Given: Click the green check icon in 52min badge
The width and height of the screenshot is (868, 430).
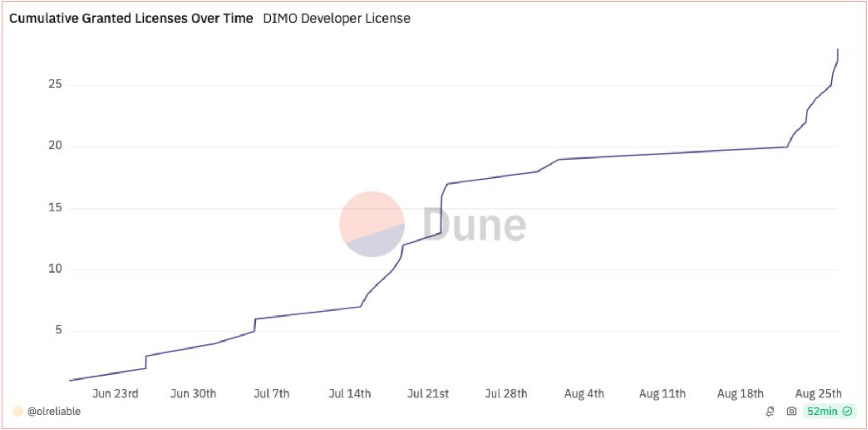Looking at the screenshot, I should tap(847, 412).
